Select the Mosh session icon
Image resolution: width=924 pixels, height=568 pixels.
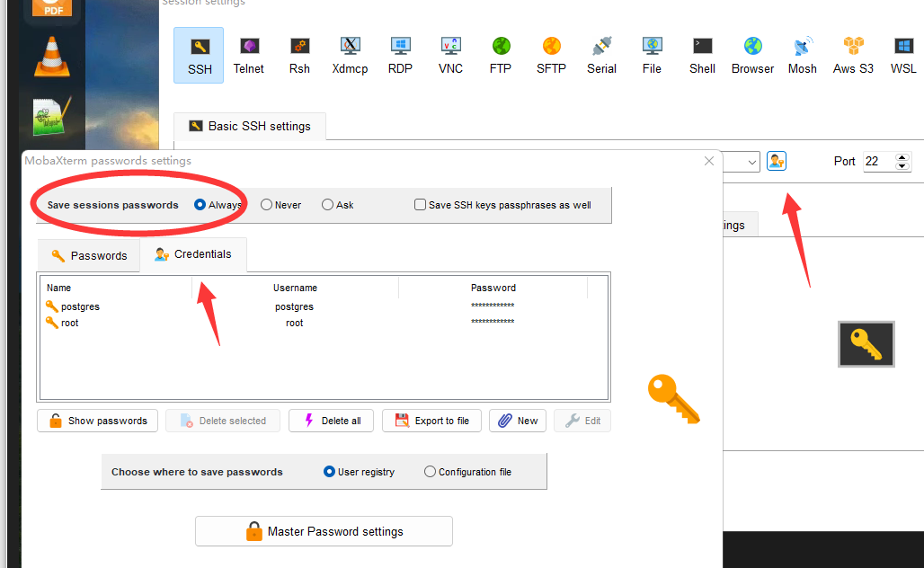click(803, 56)
